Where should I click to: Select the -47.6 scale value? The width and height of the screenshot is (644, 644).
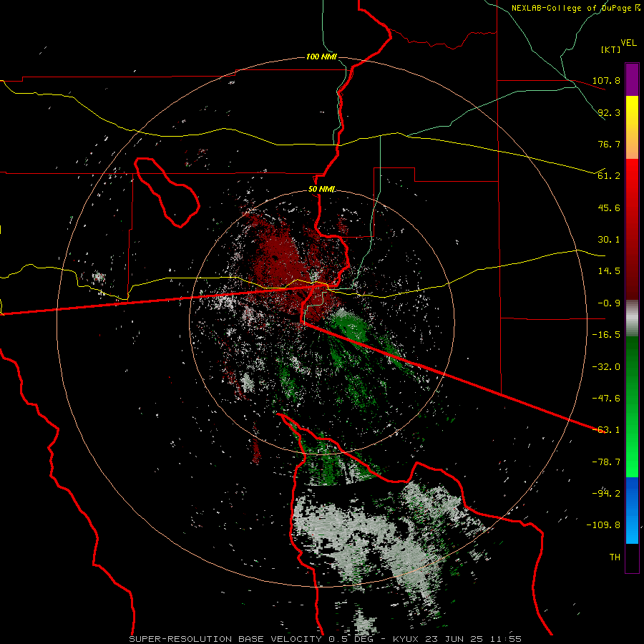click(x=606, y=399)
